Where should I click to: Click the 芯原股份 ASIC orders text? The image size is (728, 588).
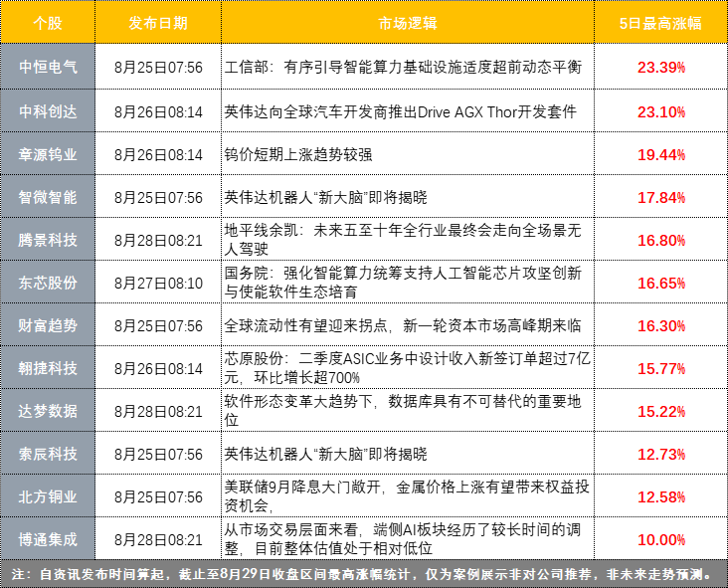pyautogui.click(x=407, y=368)
